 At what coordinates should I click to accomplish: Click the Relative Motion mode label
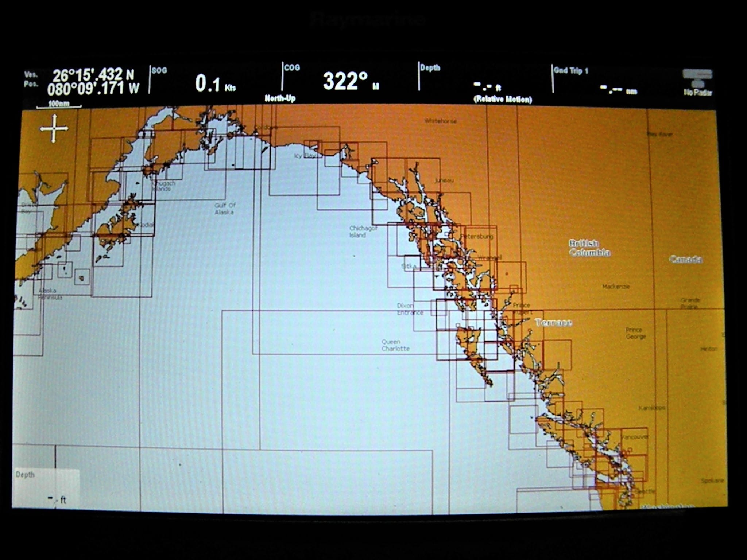pos(503,100)
